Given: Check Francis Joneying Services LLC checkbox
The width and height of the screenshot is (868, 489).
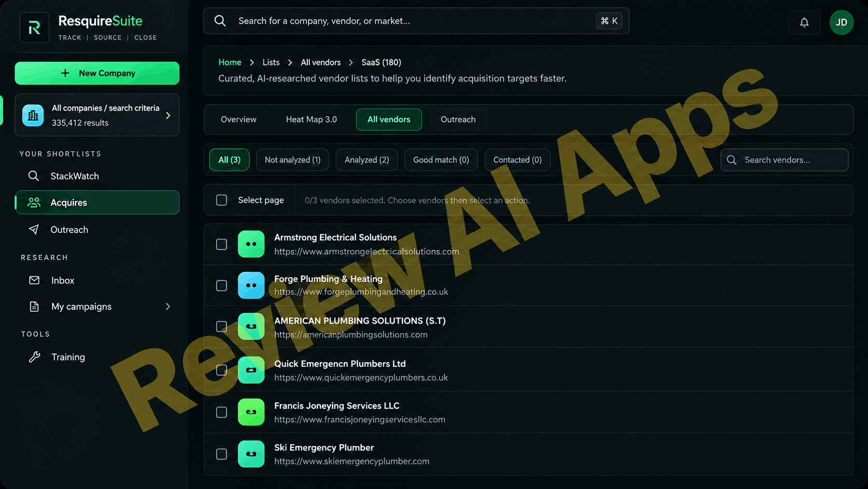Looking at the screenshot, I should coord(222,412).
